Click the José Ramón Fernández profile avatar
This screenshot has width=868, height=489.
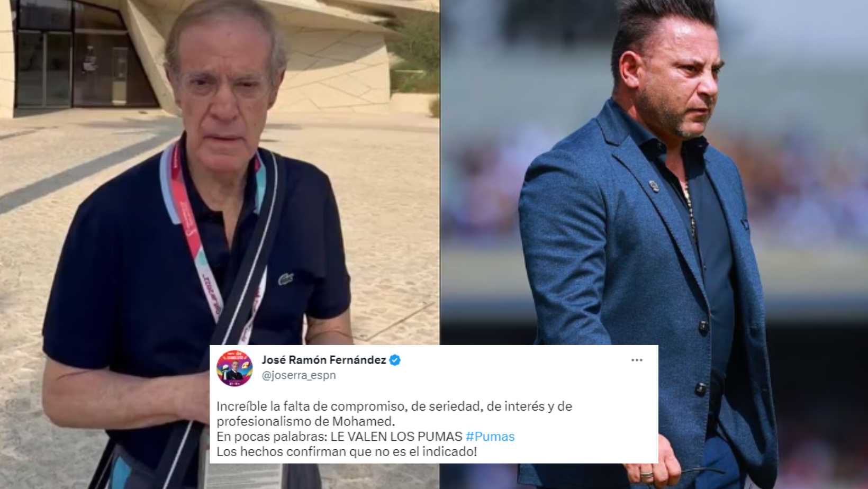point(234,368)
